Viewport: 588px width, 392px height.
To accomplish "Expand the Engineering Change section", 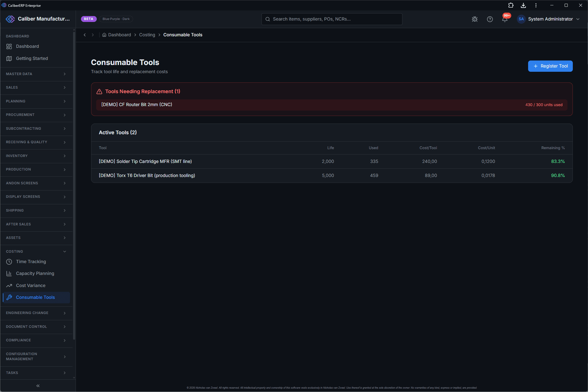I will pos(36,313).
